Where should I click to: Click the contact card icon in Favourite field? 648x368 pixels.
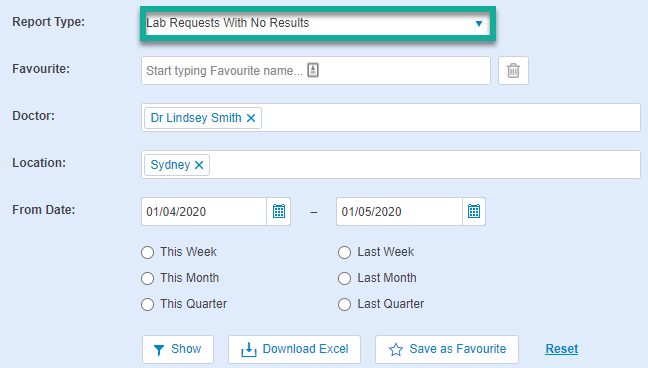313,70
